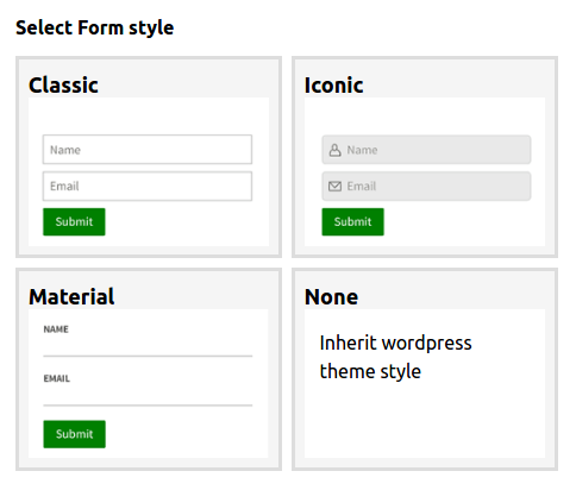The image size is (576, 490).
Task: Click the EMAIL underline field in Material preview
Action: (x=148, y=396)
